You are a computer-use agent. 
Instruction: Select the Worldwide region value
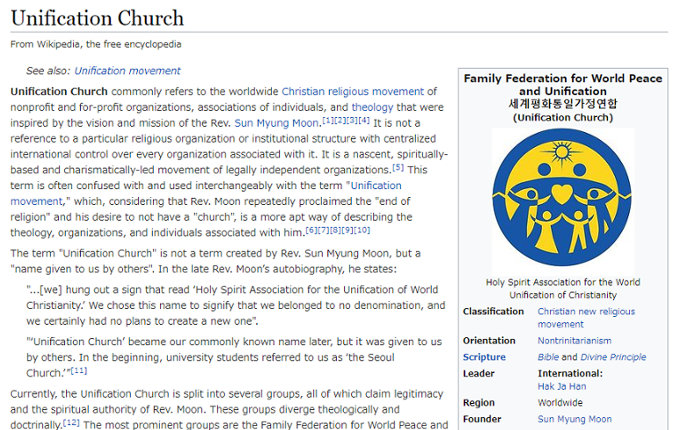click(x=560, y=403)
